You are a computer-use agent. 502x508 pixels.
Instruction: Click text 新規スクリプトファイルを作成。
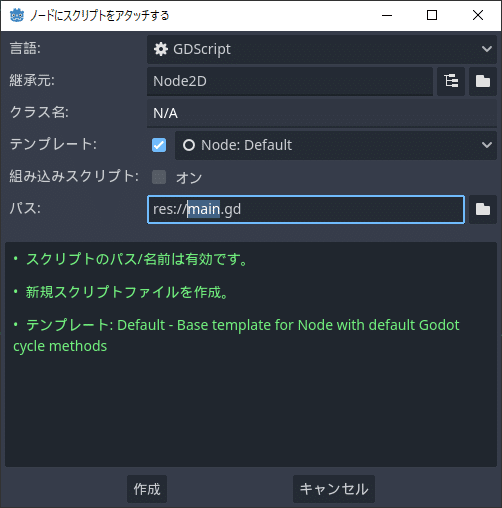coord(127,292)
